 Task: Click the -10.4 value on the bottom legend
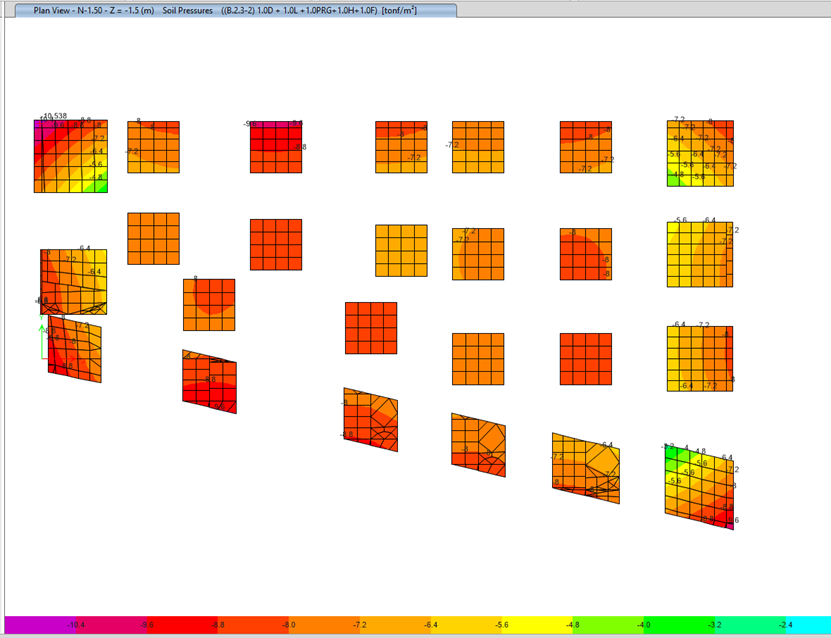[x=75, y=625]
